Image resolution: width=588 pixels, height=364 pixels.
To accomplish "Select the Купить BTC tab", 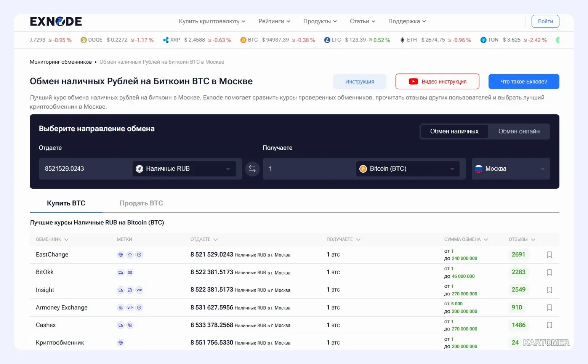I will (66, 204).
